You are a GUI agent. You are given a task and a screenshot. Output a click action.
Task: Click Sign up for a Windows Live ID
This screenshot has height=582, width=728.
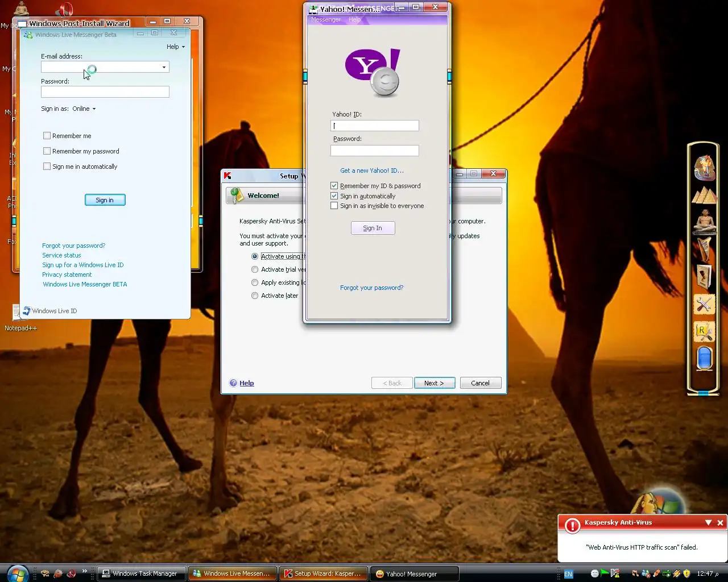tap(82, 265)
